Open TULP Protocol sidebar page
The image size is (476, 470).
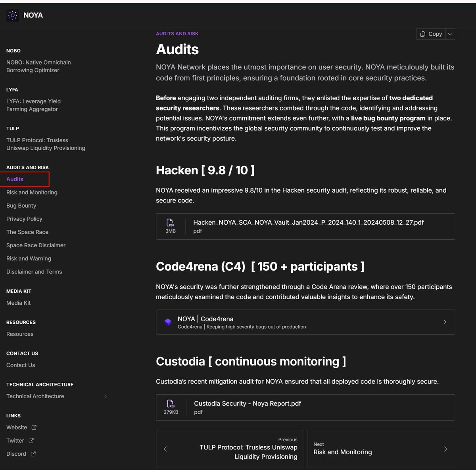(x=46, y=144)
